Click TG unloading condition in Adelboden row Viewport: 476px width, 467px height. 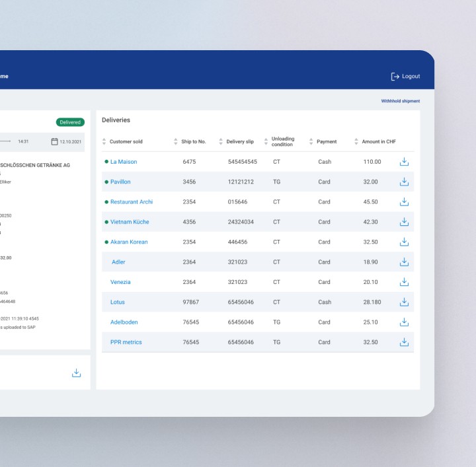[276, 322]
